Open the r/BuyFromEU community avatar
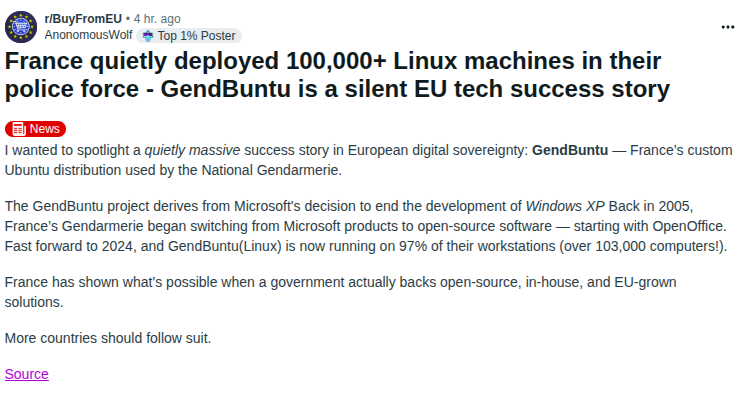744x393 pixels. pos(21,27)
